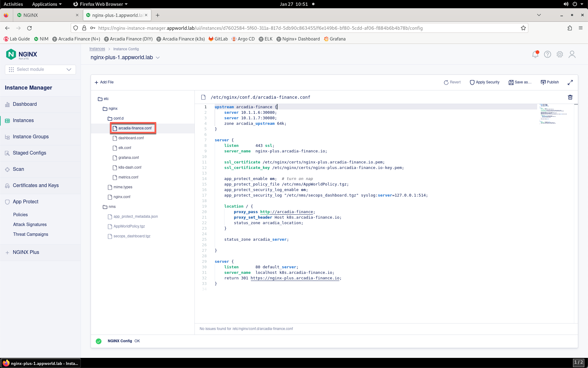Open the Select module dropdown
Viewport: 588px width, 368px height.
40,69
